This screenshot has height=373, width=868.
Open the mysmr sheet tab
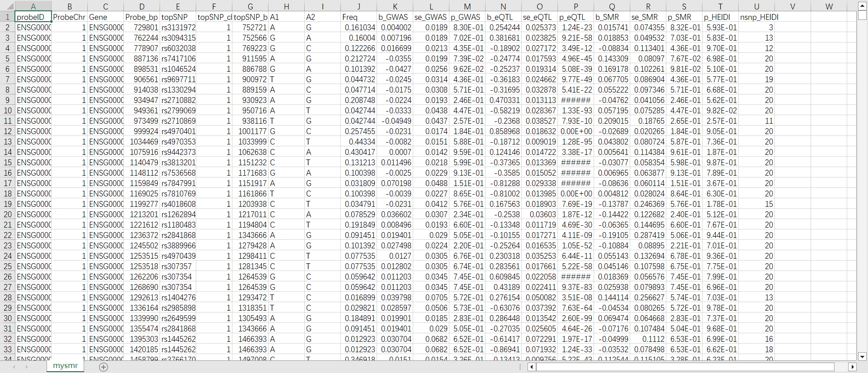pyautogui.click(x=65, y=366)
